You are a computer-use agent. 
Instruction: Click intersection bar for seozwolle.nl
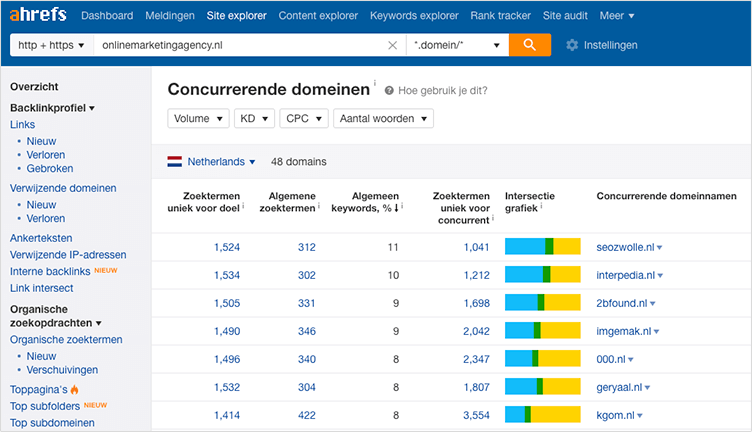pyautogui.click(x=542, y=246)
